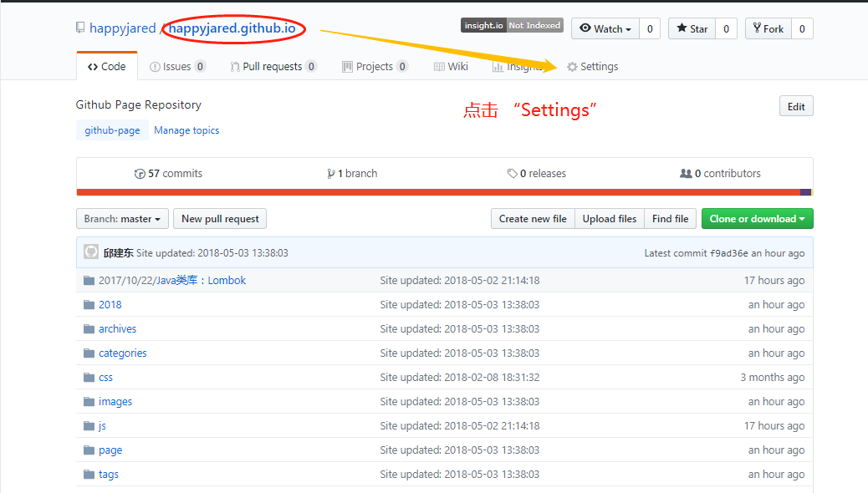Screen dimensions: 868x493
Task: Switch to the Code tab
Action: [x=107, y=66]
